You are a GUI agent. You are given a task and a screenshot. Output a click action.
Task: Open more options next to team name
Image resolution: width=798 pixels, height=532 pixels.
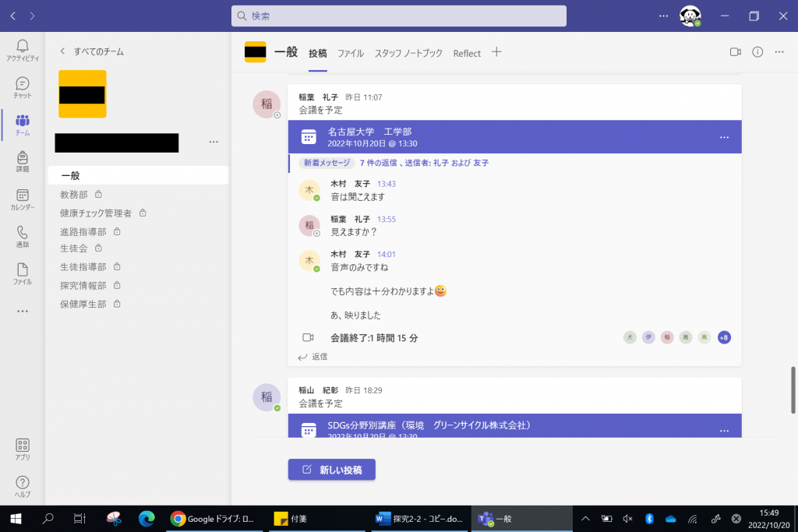click(214, 143)
